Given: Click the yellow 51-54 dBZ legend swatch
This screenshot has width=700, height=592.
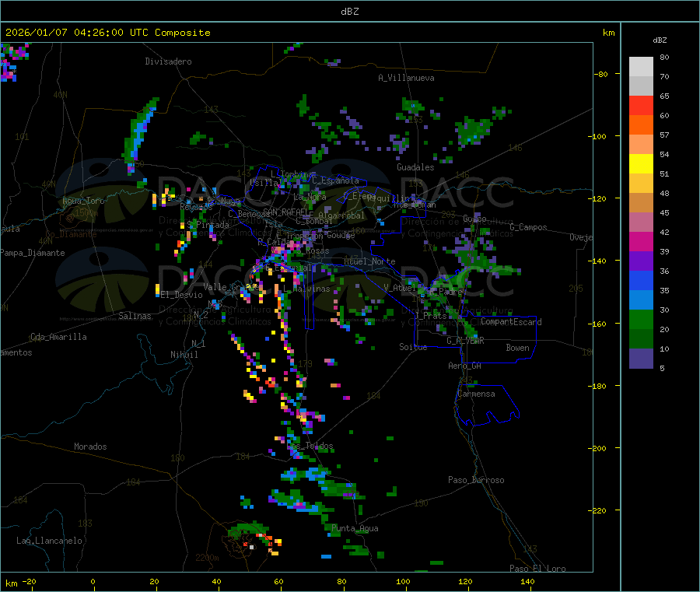Looking at the screenshot, I should pos(641,164).
